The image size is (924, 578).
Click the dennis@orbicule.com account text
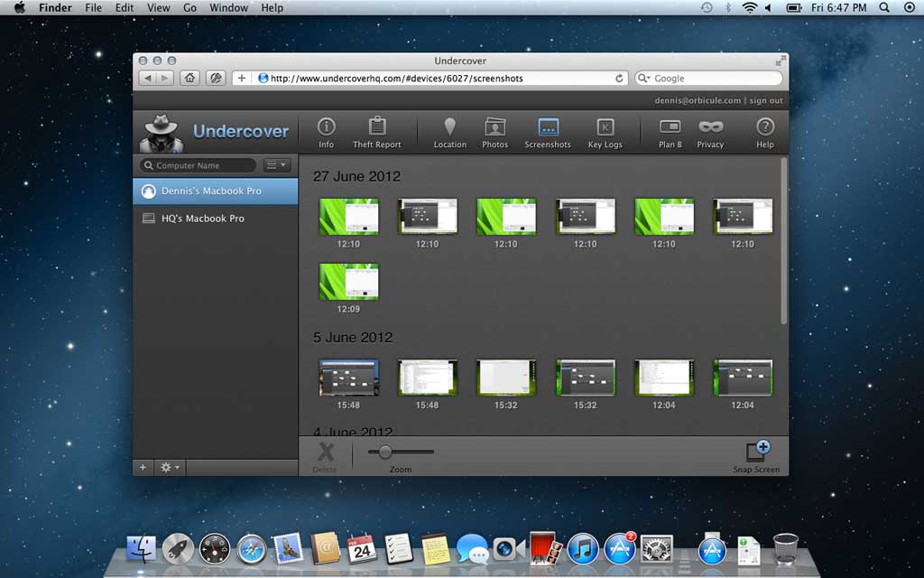coord(698,100)
